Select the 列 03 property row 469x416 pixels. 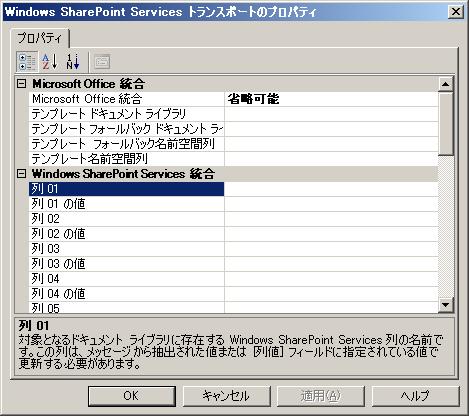[127, 249]
